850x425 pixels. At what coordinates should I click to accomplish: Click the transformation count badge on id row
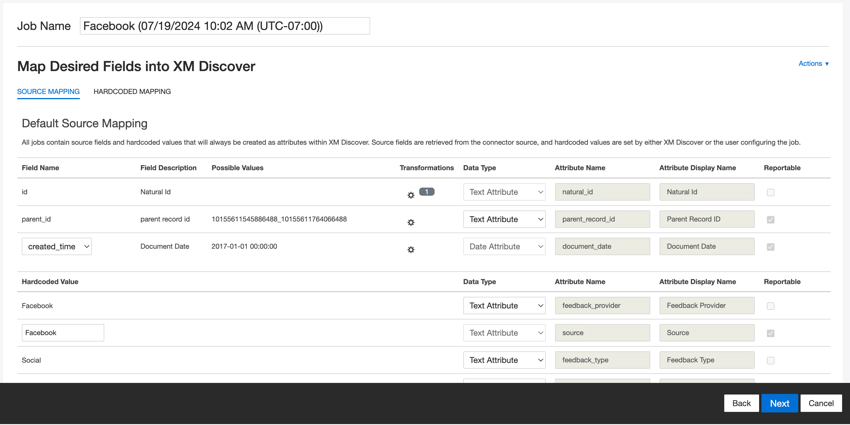pos(427,191)
